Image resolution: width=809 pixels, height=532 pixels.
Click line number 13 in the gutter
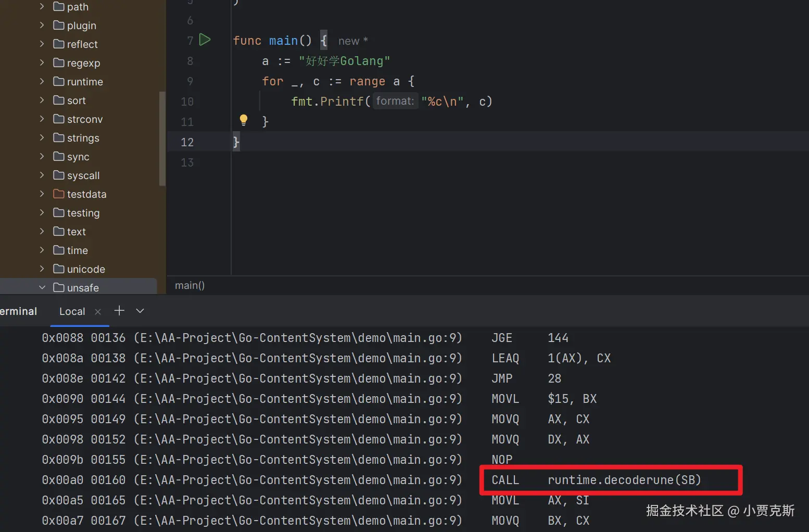187,162
